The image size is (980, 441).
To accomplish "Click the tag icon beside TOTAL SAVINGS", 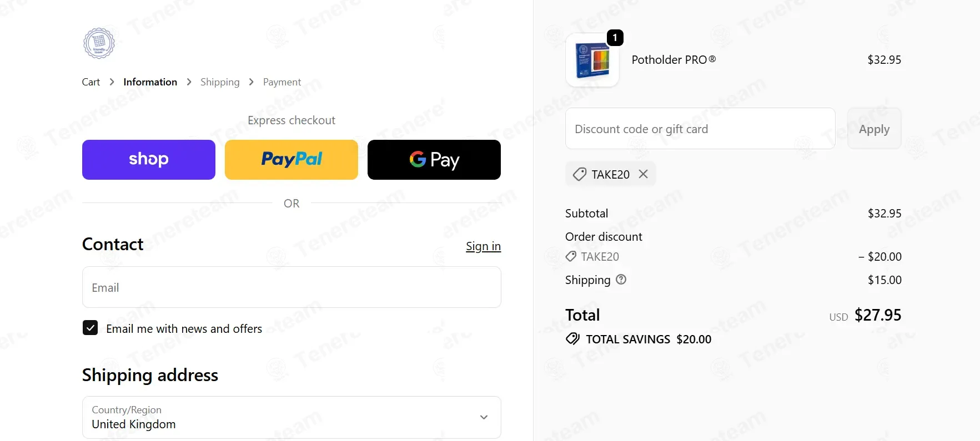I will pos(572,339).
